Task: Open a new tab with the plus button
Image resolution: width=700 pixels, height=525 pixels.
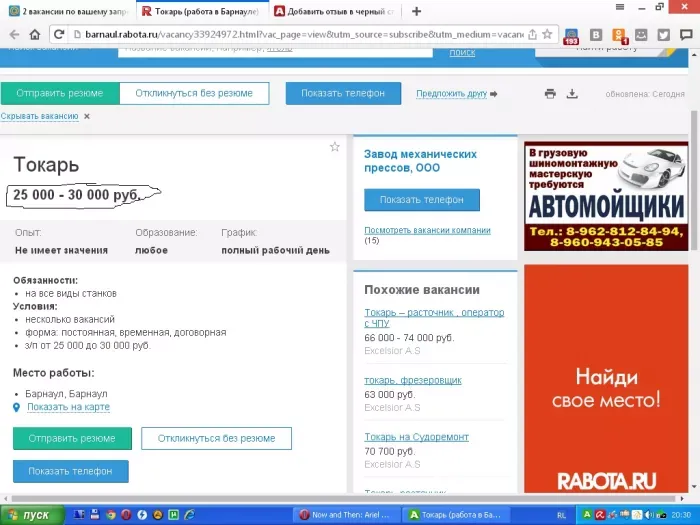Action: tap(416, 11)
